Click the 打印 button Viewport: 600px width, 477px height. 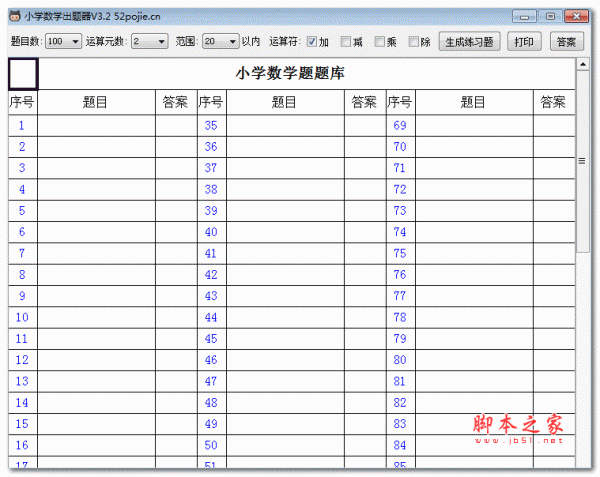pos(524,41)
